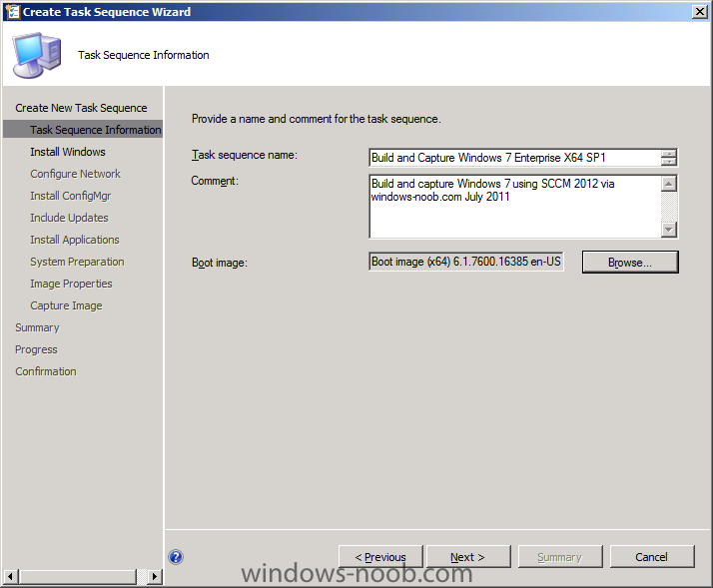Click the sidebar horizontal scrollbar thumb

pos(78,577)
